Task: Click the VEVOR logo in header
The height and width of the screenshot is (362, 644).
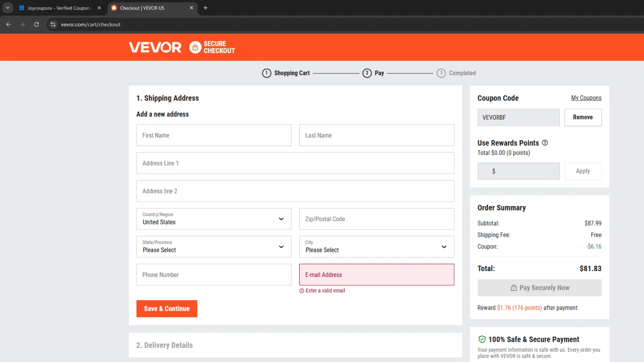Action: [x=155, y=47]
